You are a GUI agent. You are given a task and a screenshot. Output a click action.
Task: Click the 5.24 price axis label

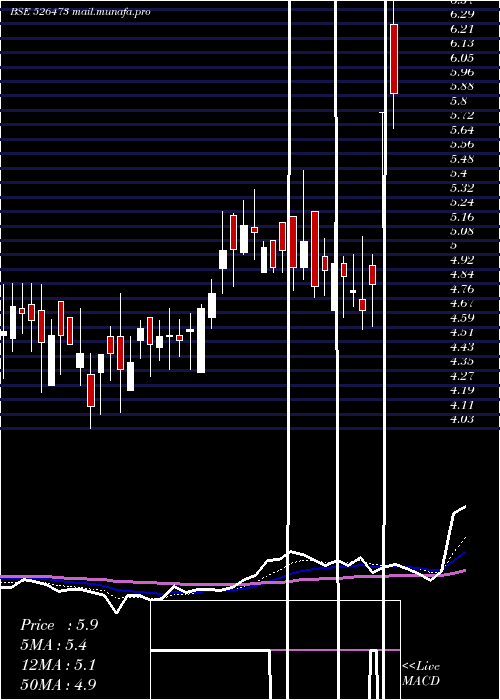[x=462, y=203]
